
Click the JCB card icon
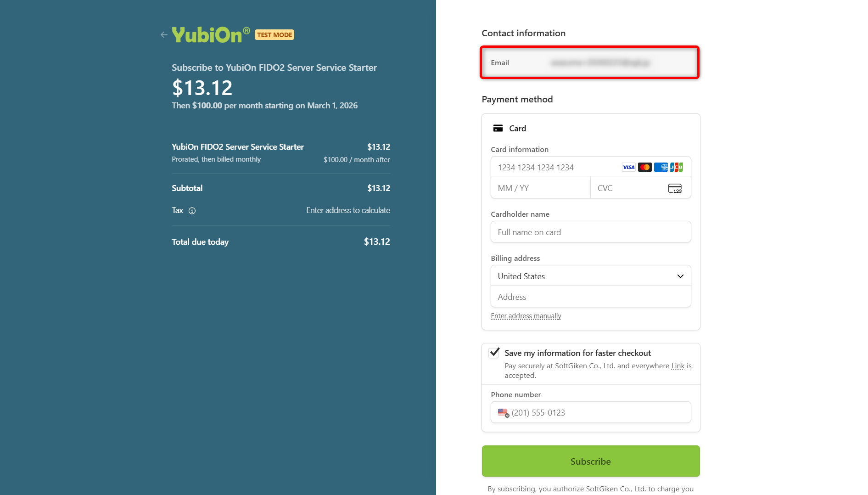pyautogui.click(x=676, y=167)
